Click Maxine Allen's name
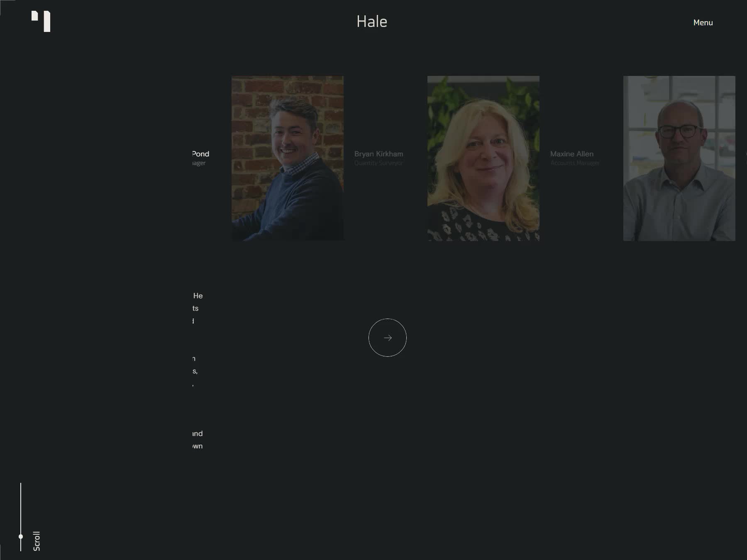This screenshot has width=747, height=560. point(572,153)
